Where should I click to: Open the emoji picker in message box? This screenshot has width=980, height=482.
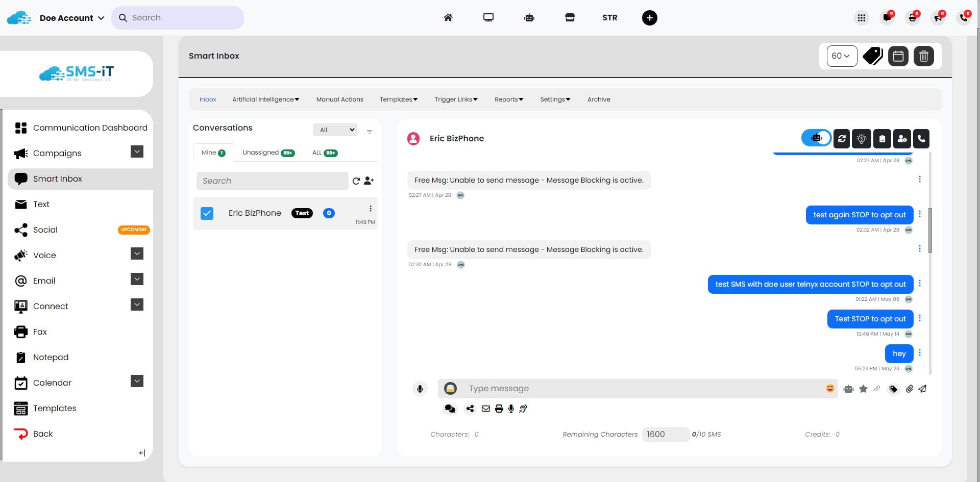(830, 389)
